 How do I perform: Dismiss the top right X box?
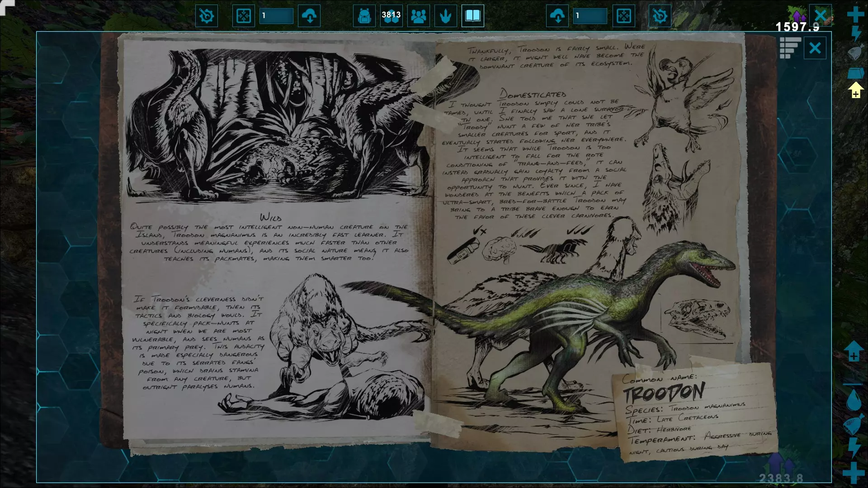click(x=821, y=15)
